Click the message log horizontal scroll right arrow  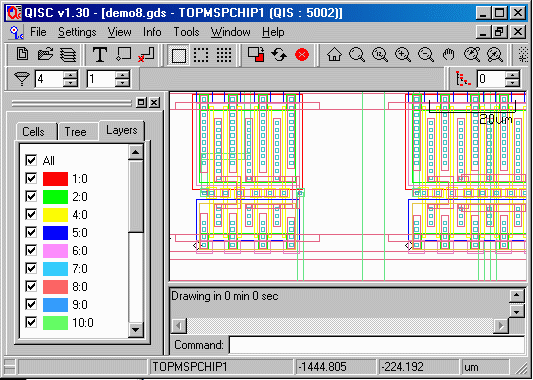(501, 326)
